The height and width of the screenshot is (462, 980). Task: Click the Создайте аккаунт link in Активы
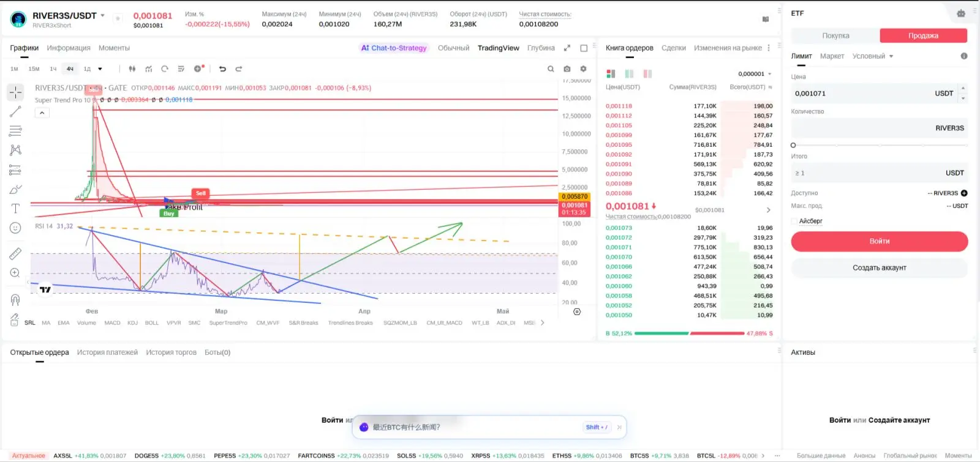tap(899, 420)
